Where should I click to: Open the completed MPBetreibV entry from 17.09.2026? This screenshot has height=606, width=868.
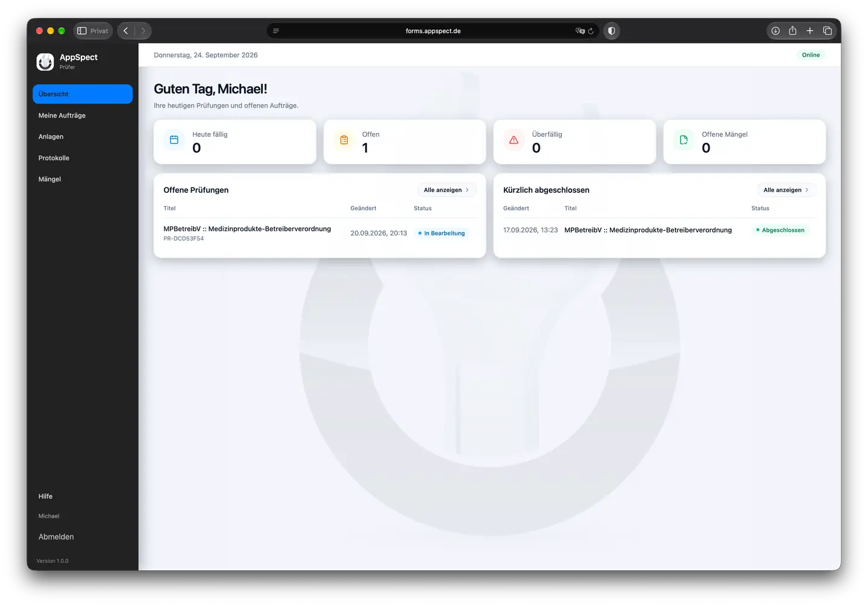click(659, 230)
